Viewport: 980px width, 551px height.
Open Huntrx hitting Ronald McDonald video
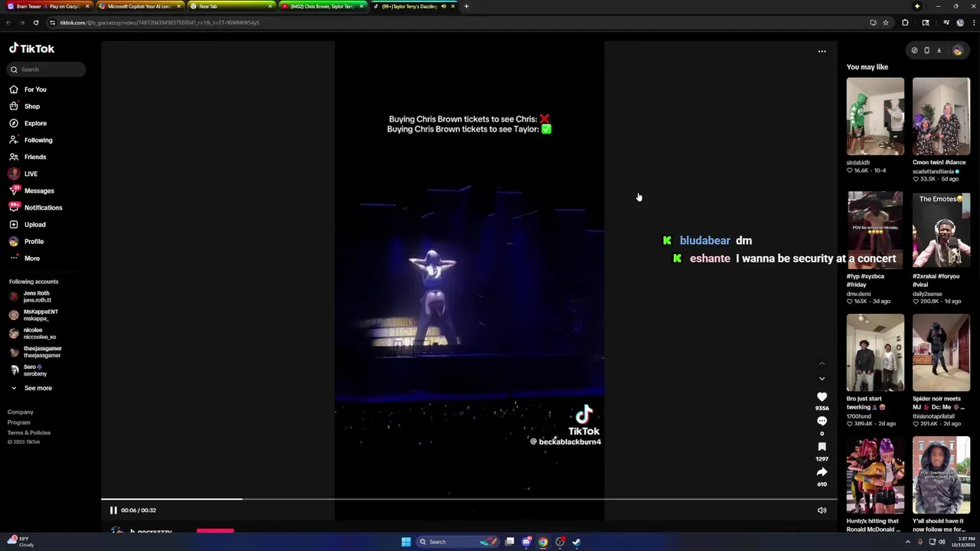point(875,475)
